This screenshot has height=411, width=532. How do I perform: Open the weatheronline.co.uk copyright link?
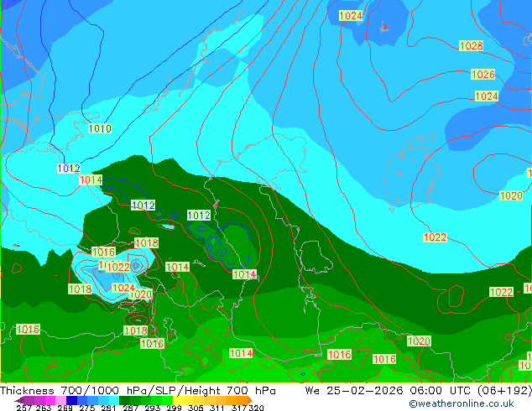click(462, 403)
